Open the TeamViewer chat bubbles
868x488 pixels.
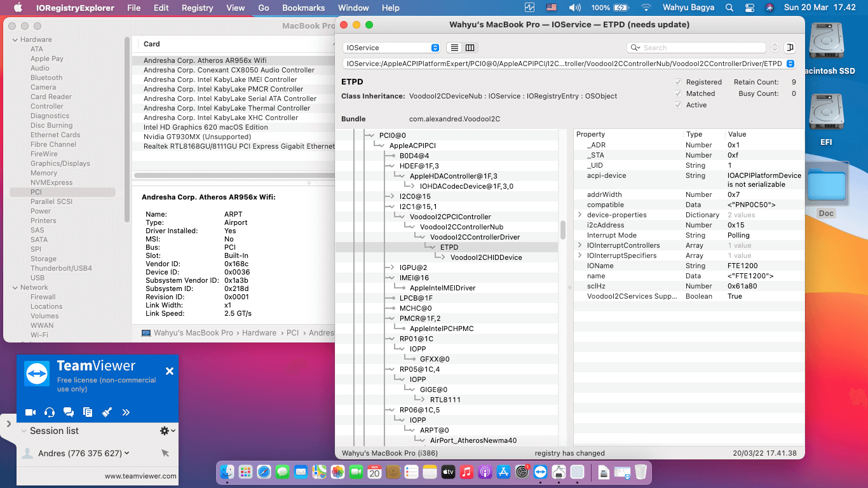(69, 412)
